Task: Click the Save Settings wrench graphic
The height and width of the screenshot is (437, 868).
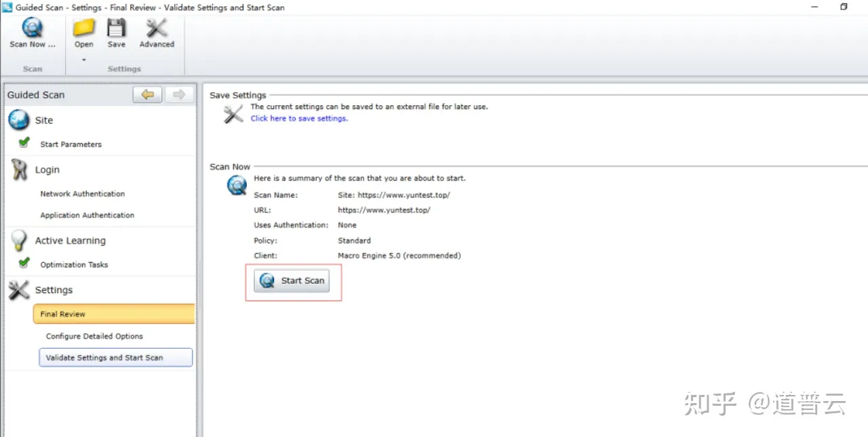Action: click(x=233, y=114)
